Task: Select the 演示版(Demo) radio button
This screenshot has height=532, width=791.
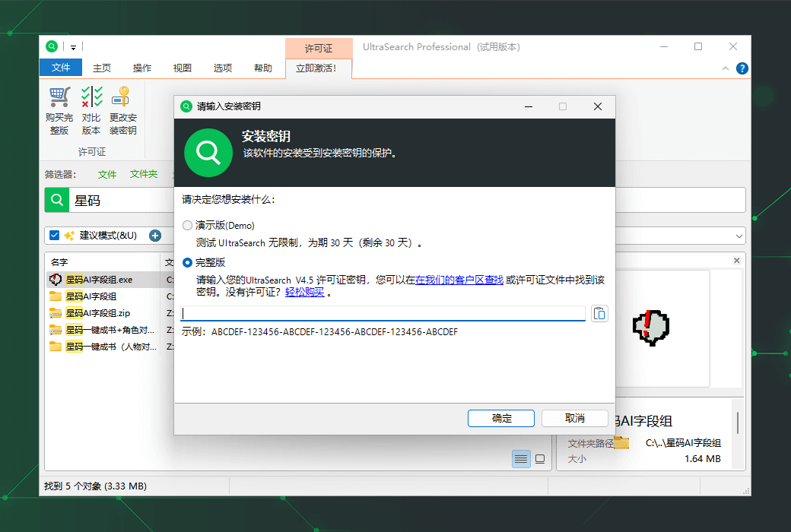Action: (188, 226)
